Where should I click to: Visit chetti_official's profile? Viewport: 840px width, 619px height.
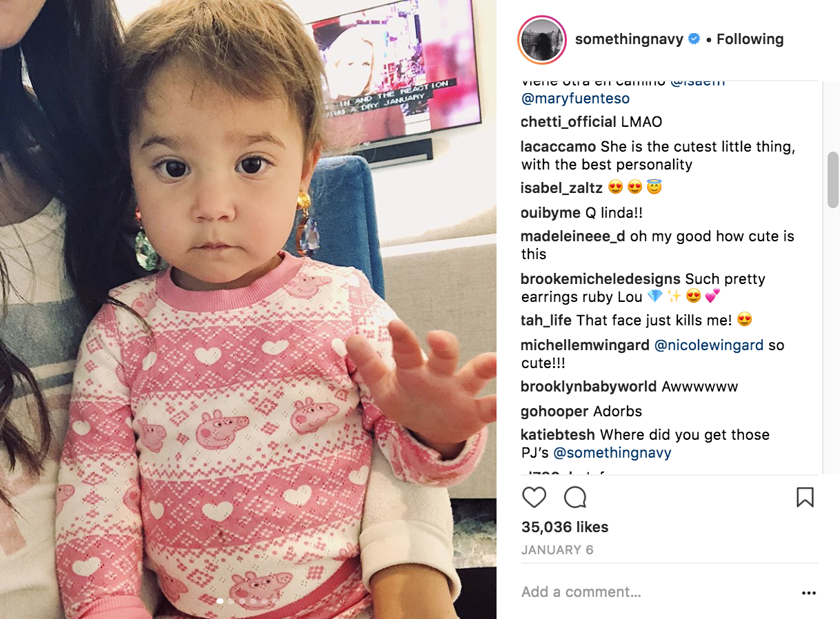coord(568,122)
